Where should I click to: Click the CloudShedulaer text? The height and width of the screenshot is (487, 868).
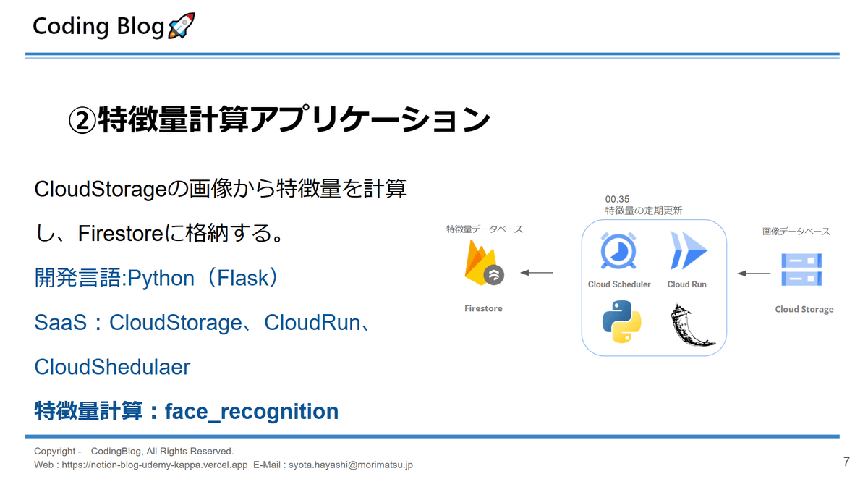(x=112, y=367)
